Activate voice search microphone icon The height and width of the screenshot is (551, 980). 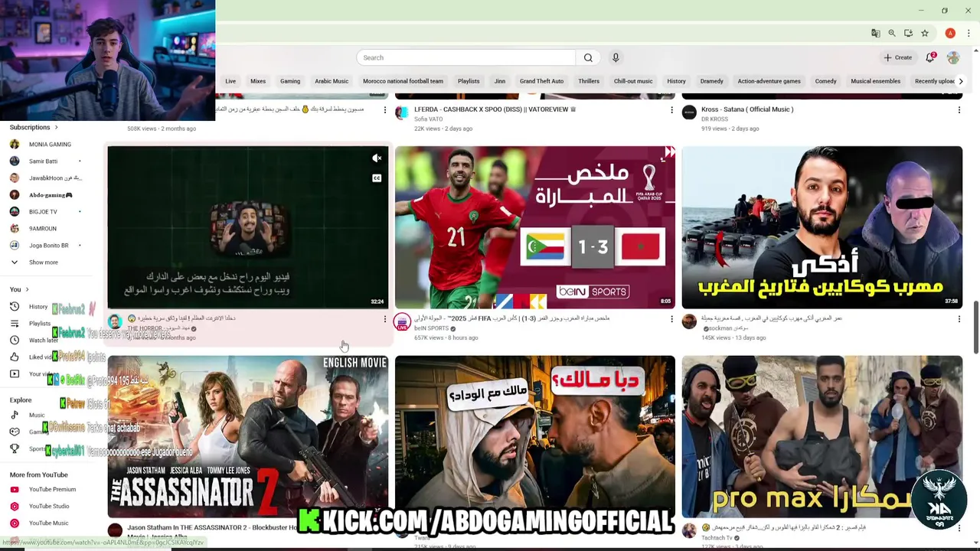pos(616,57)
